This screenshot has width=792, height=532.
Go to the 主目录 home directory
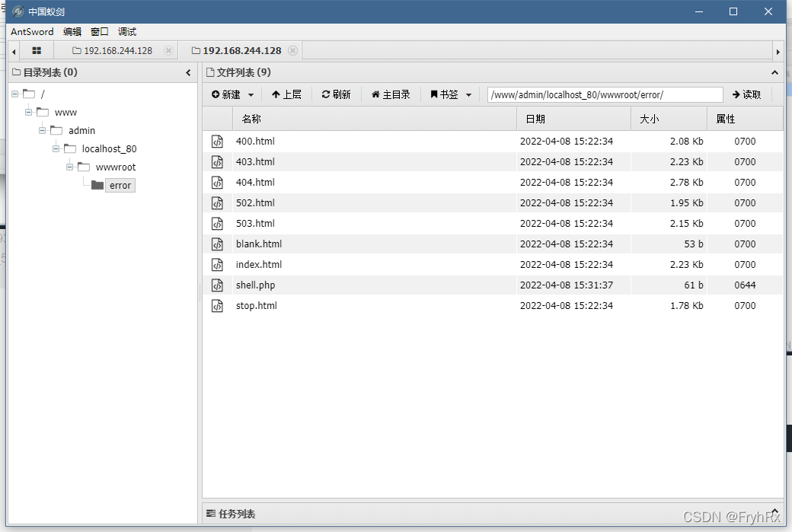(391, 94)
